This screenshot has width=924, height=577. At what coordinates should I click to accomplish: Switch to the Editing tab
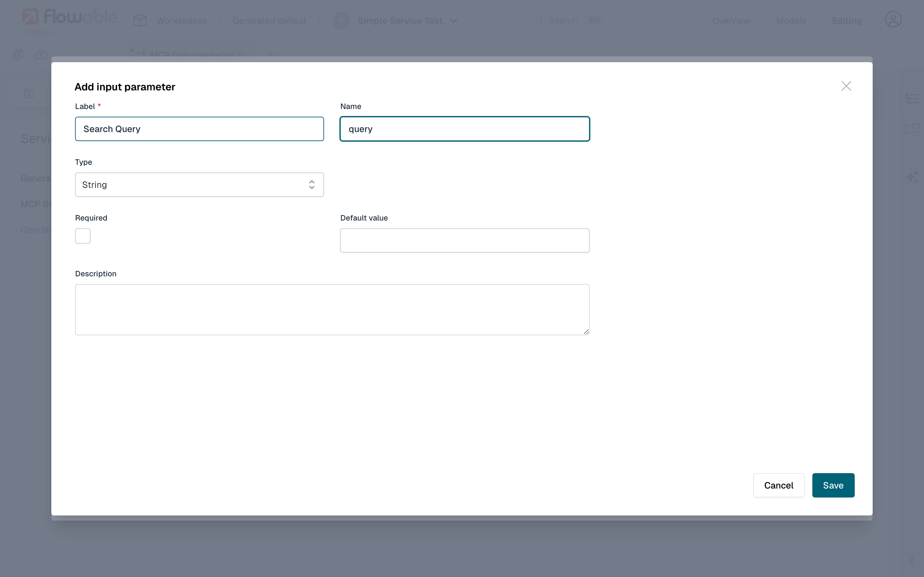click(847, 20)
